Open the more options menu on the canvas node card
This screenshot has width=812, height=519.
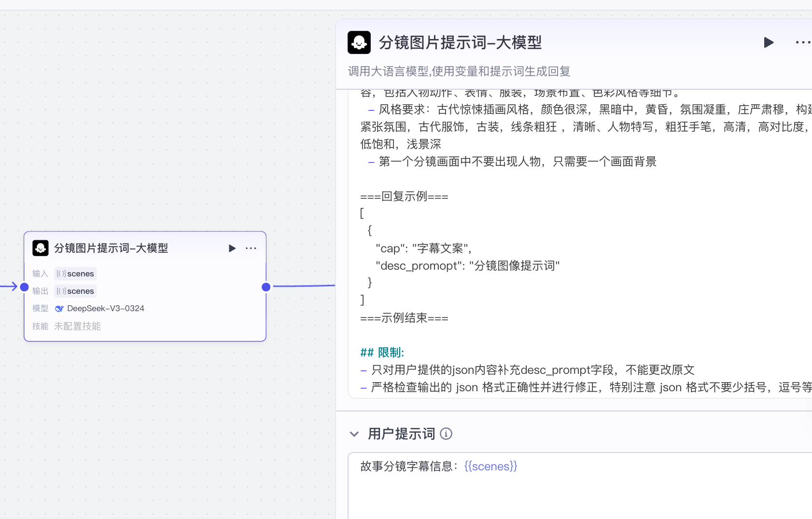click(251, 248)
